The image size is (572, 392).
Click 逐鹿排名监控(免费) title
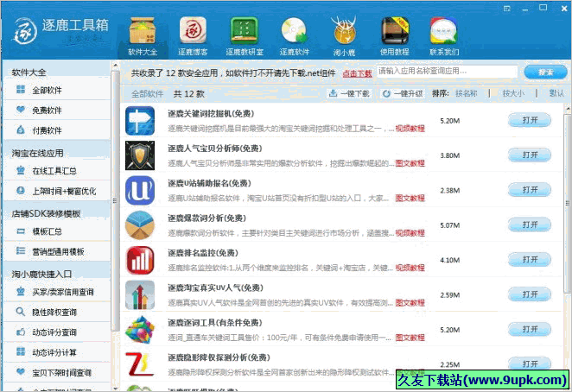(x=203, y=253)
